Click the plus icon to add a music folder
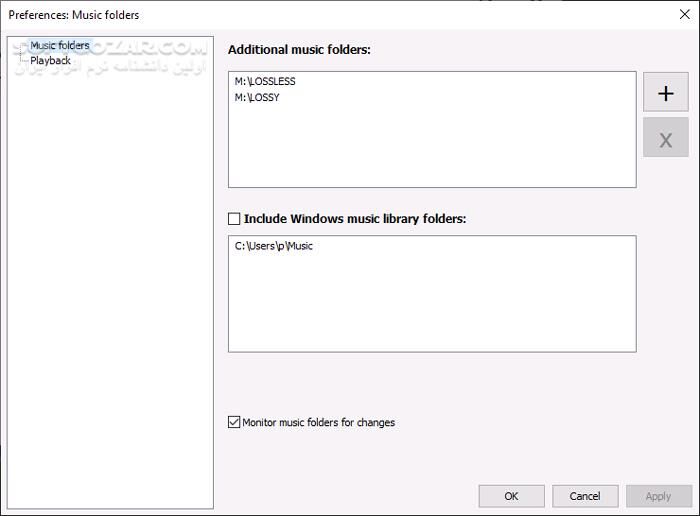Image resolution: width=700 pixels, height=516 pixels. tap(665, 93)
